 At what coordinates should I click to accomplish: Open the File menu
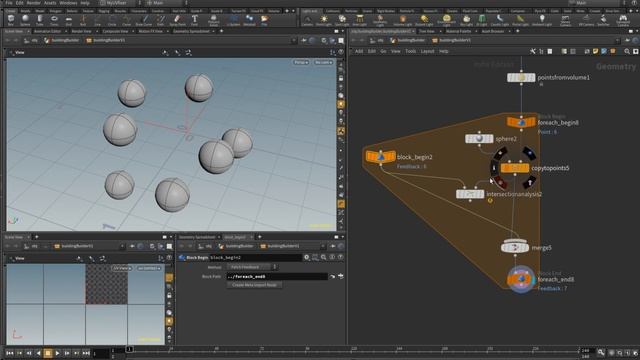9,3
